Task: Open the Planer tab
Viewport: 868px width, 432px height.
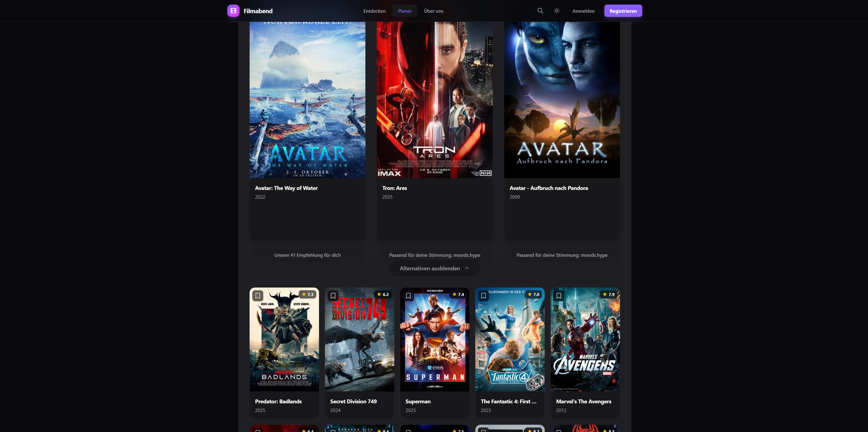Action: pyautogui.click(x=405, y=11)
